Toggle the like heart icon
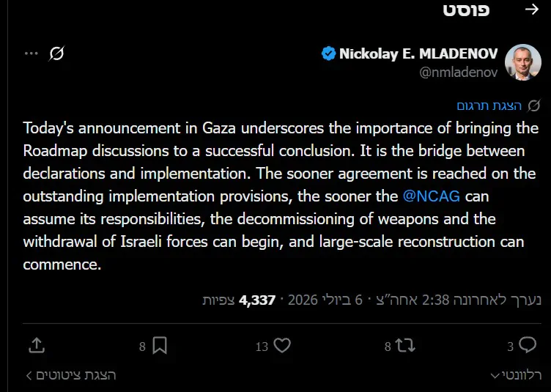This screenshot has width=551, height=392. [x=282, y=346]
